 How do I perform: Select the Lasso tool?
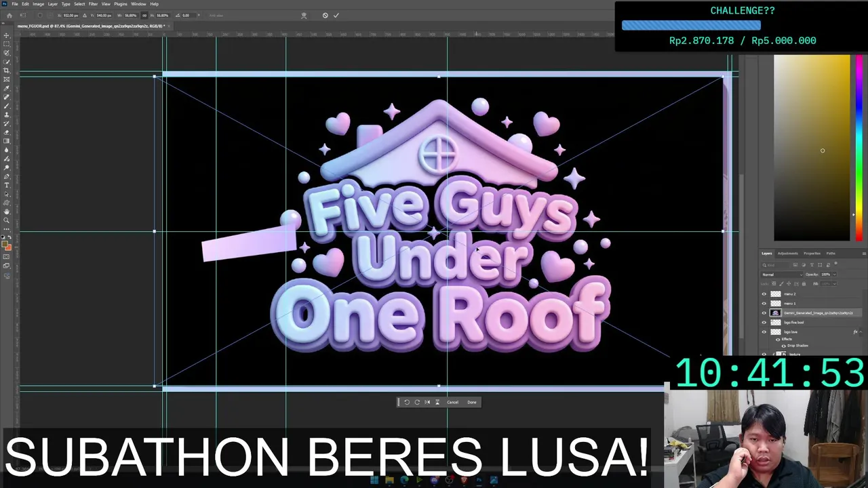tap(6, 53)
